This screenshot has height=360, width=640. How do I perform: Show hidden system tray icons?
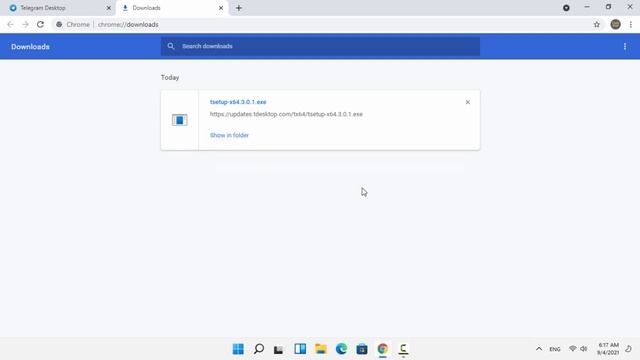coord(539,349)
